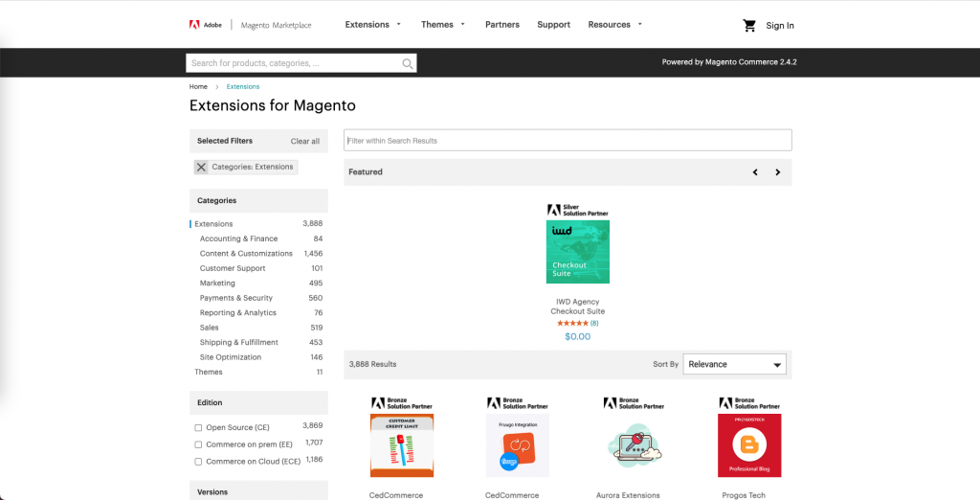Click IWD Agency Checkout Suite title
This screenshot has height=500, width=980.
tap(577, 307)
